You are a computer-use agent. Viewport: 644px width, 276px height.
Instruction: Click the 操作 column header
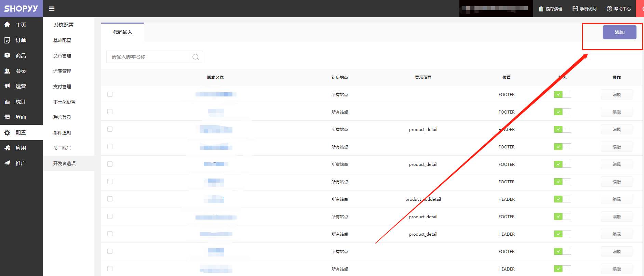coord(617,78)
